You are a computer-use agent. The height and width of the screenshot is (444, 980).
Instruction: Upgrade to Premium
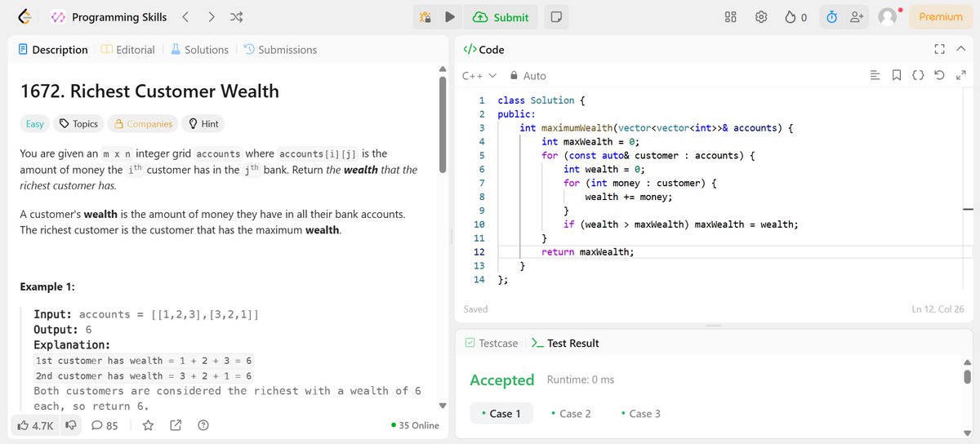pyautogui.click(x=940, y=17)
